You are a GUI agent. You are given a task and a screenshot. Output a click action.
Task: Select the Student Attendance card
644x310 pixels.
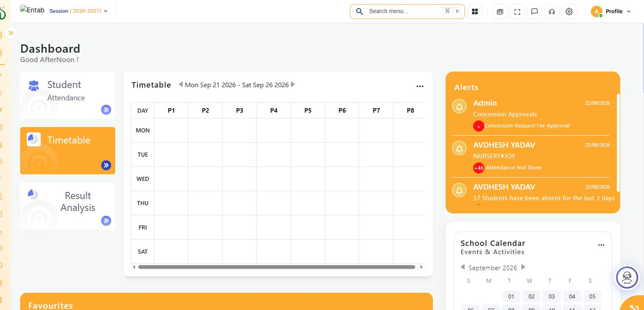coord(67,95)
